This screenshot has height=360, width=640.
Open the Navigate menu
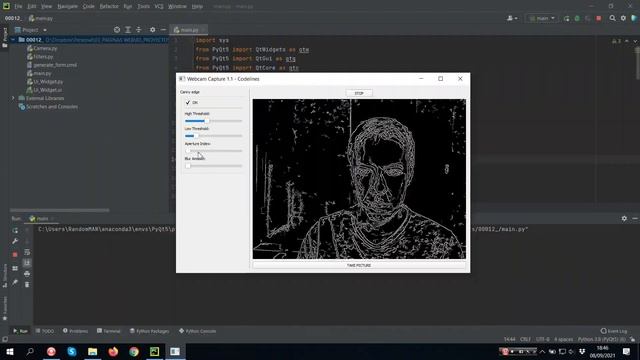[x=67, y=7]
